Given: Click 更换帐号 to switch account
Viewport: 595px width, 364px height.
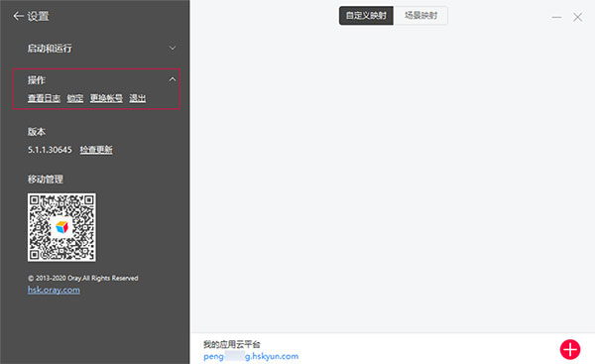Looking at the screenshot, I should tap(106, 98).
